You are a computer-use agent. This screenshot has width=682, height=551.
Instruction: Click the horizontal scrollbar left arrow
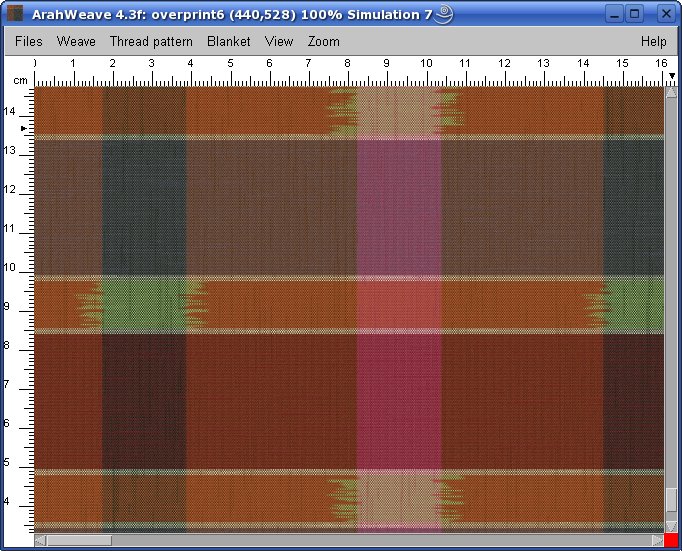(40, 540)
